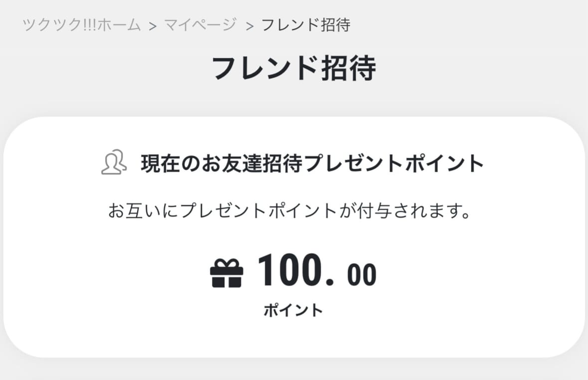Click the arrow separator after マイページ

(x=249, y=26)
